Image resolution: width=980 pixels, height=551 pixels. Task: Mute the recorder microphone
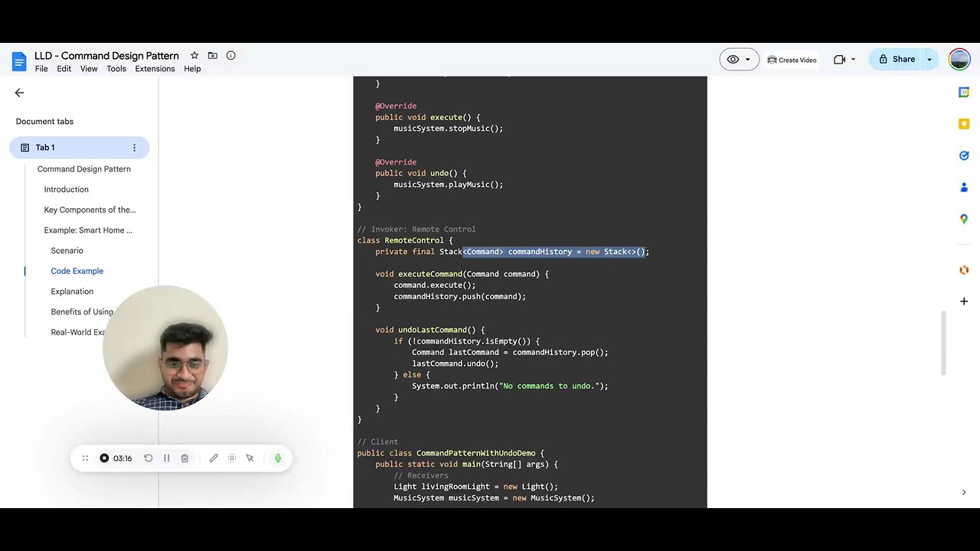[278, 458]
